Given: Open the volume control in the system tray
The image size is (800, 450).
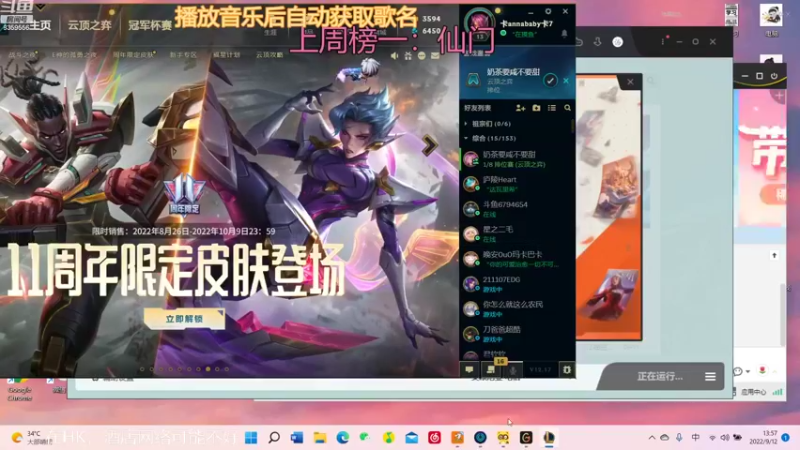Looking at the screenshot, I should [x=724, y=438].
